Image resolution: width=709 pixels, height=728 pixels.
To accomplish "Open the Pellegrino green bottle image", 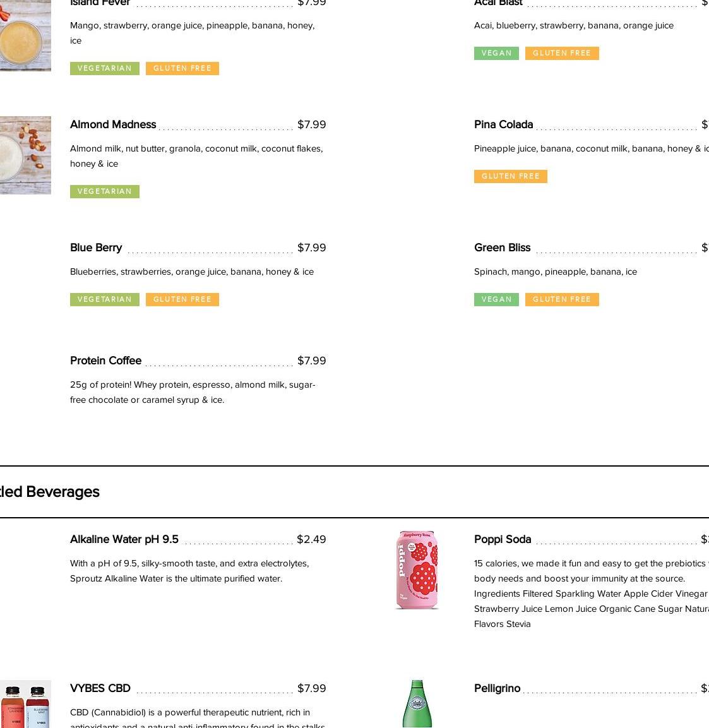I will click(x=417, y=703).
